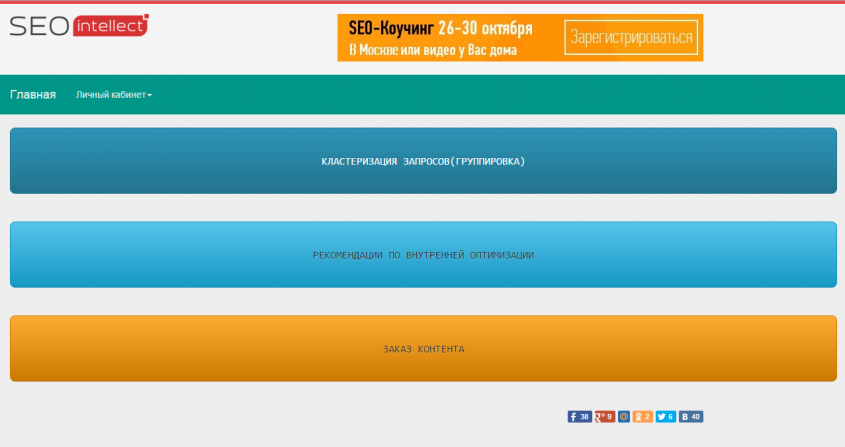Click the caret arrow beside Личный кабинет

tap(150, 96)
